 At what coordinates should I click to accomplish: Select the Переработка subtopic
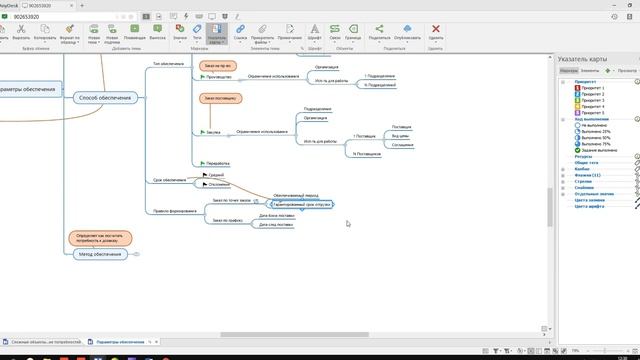tap(215, 163)
